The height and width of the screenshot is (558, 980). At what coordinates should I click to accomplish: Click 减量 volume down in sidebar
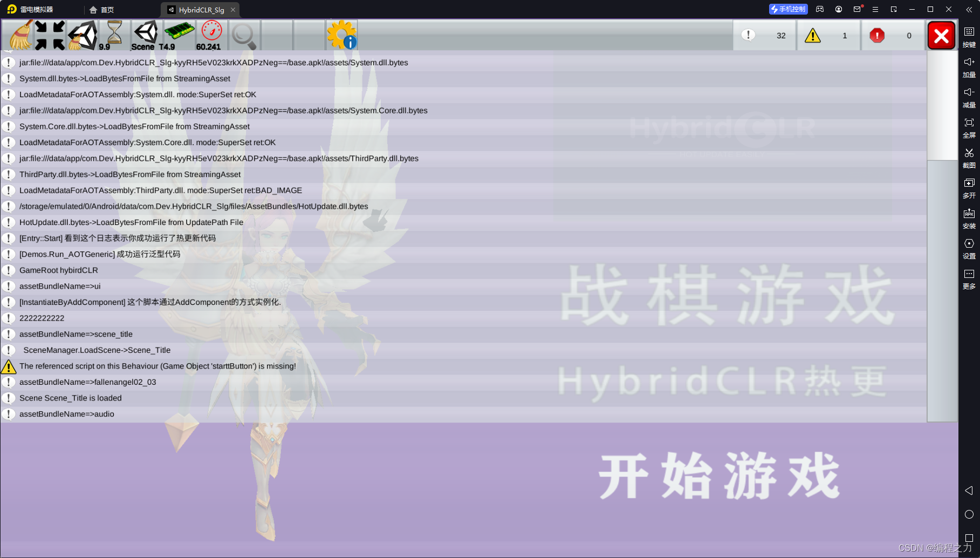click(x=969, y=97)
